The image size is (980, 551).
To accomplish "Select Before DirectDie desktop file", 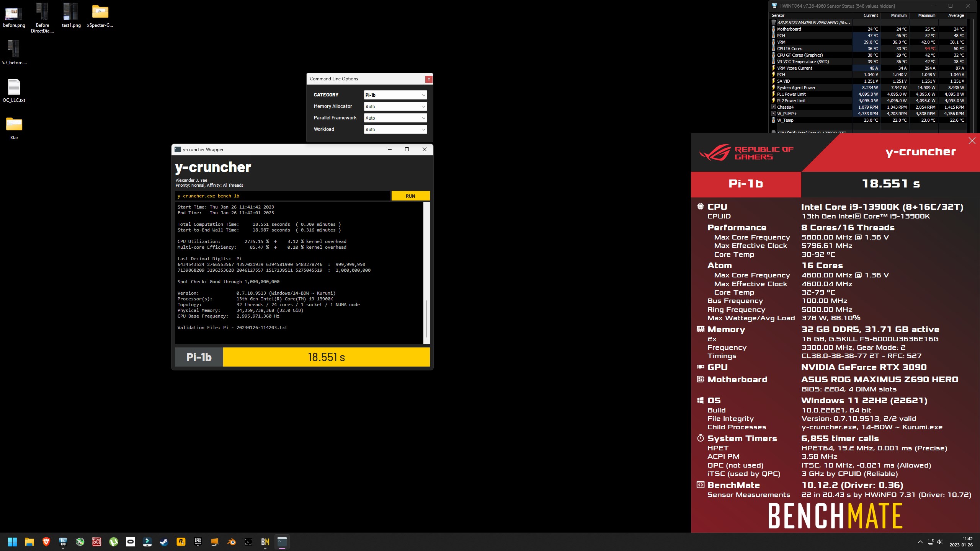I will click(42, 18).
